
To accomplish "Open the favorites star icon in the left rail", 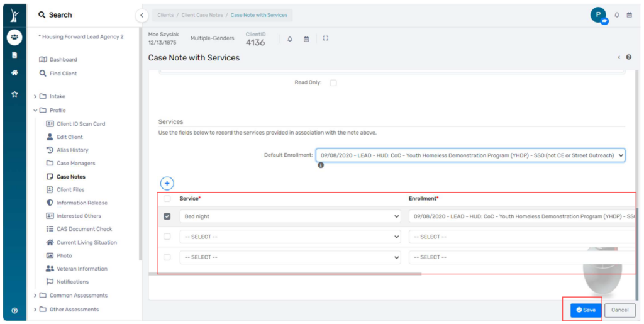I will pos(14,94).
